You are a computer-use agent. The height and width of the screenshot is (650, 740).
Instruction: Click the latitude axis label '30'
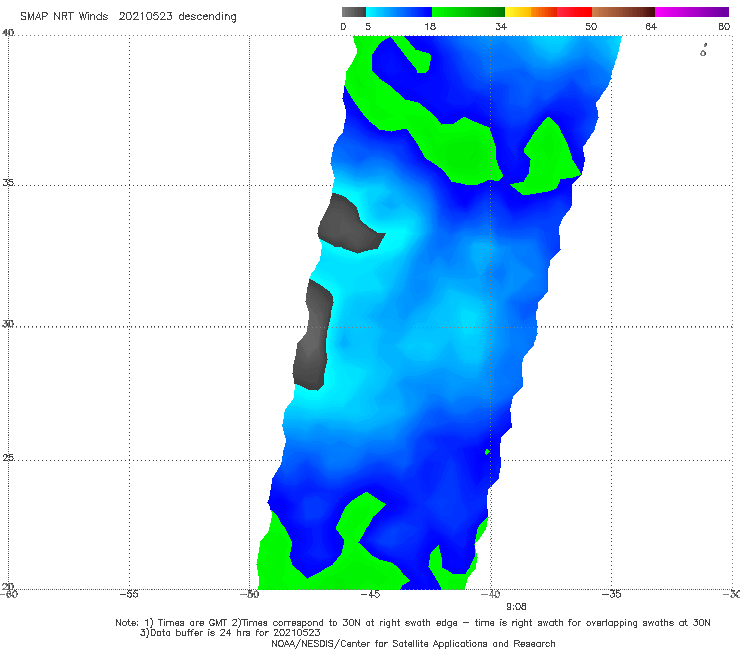pos(8,324)
